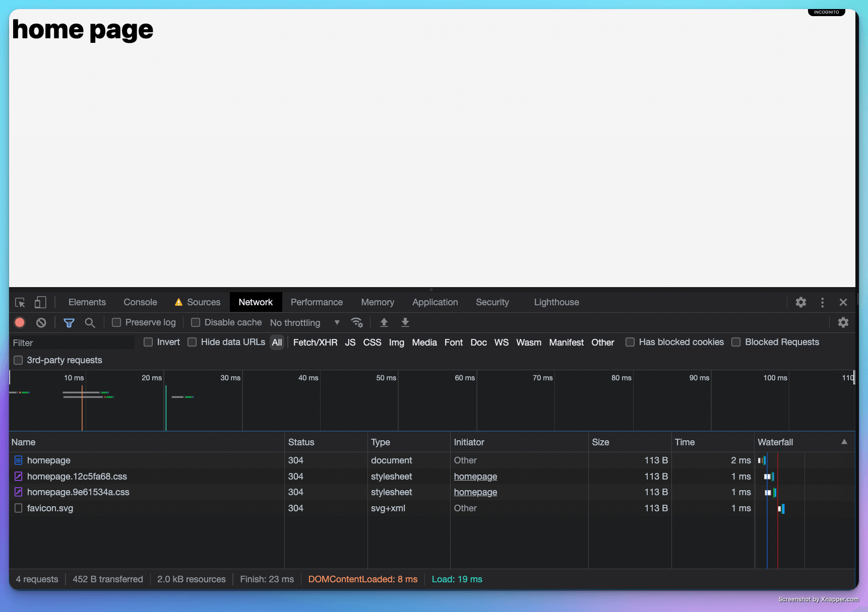Open the network search magnifier
Viewport: 868px width, 612px height.
click(90, 322)
